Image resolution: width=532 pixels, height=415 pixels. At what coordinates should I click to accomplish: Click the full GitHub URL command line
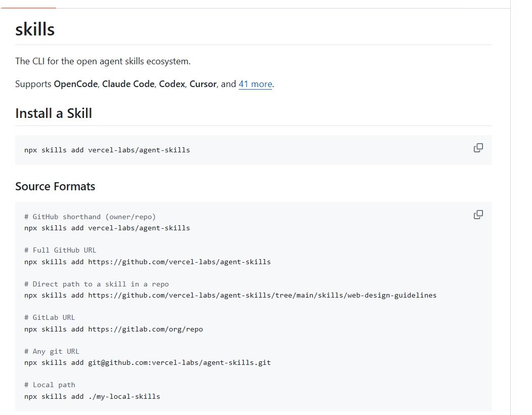tap(147, 262)
